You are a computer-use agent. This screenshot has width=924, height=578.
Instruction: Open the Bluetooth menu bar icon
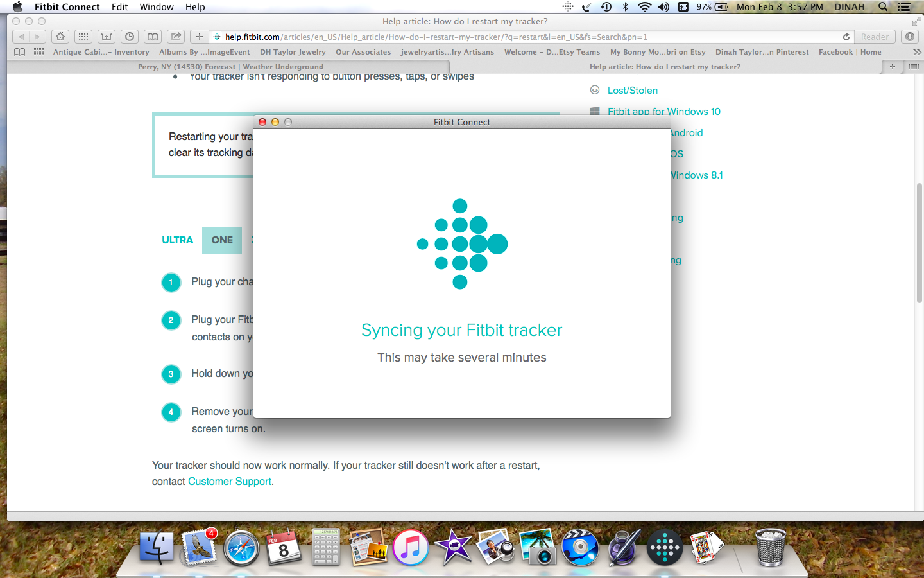[x=625, y=7]
